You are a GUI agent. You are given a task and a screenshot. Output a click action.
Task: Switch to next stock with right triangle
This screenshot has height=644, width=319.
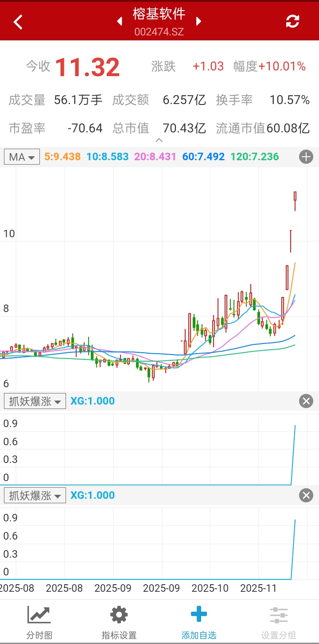click(x=198, y=21)
